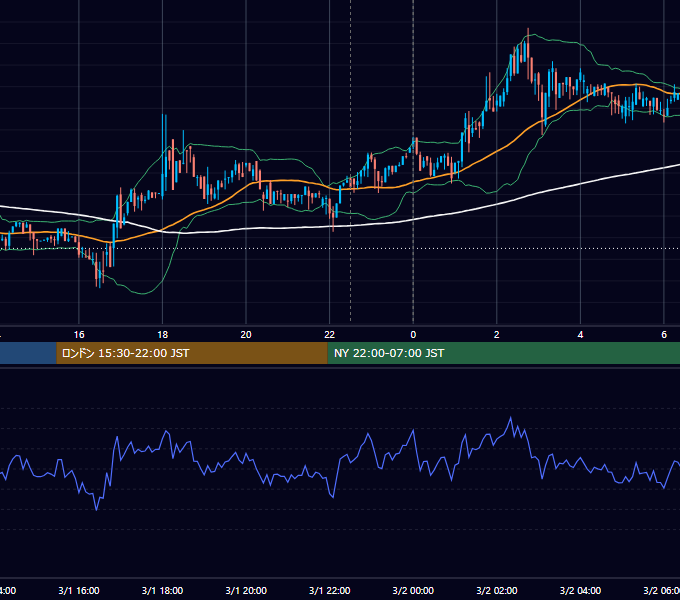Click the hour 0 axis tick label
Viewport: 680px width, 600px height.
click(x=413, y=335)
